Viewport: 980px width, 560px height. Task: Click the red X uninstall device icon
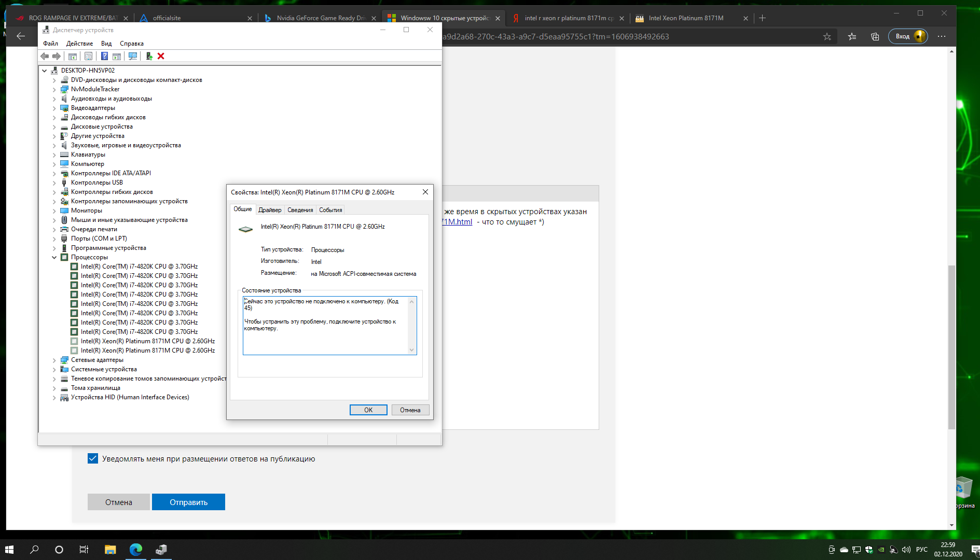point(161,56)
